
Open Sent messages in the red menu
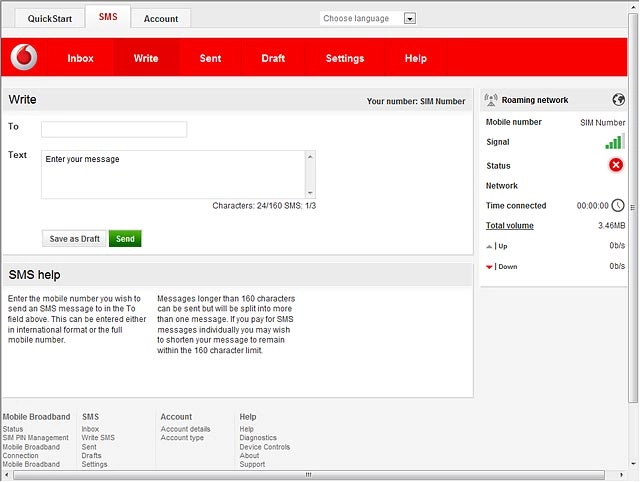pos(210,58)
